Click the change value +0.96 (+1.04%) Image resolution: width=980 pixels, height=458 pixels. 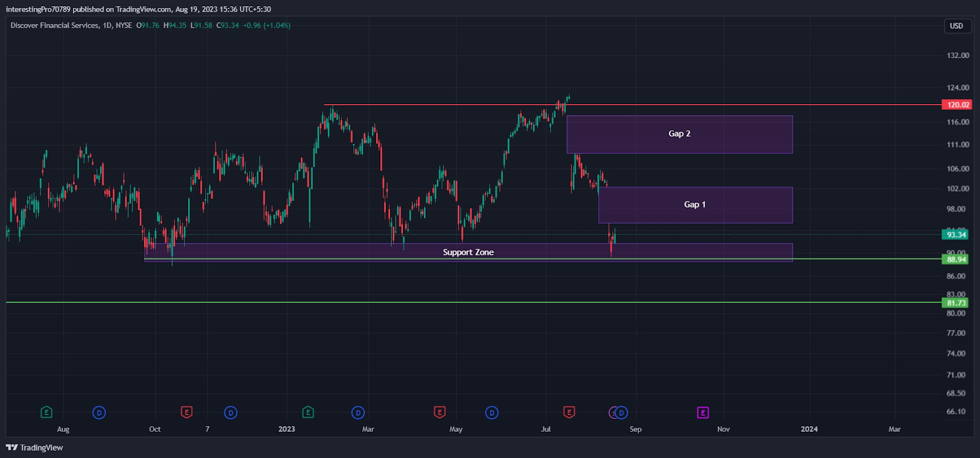click(267, 26)
